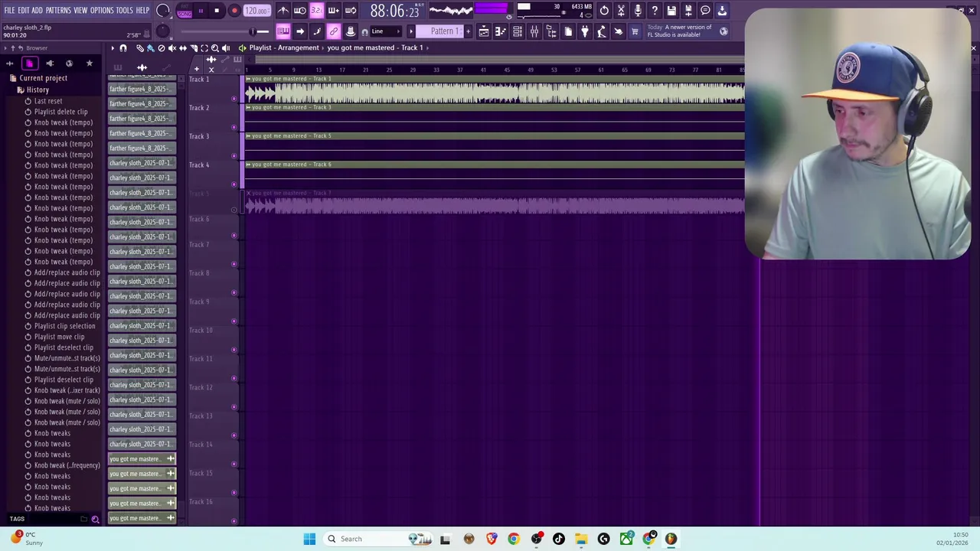Click the Record button
980x551 pixels.
pos(234,11)
